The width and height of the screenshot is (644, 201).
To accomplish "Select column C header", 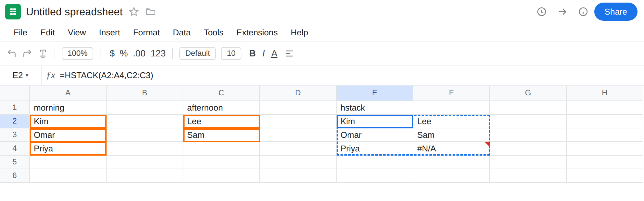I will pyautogui.click(x=221, y=93).
